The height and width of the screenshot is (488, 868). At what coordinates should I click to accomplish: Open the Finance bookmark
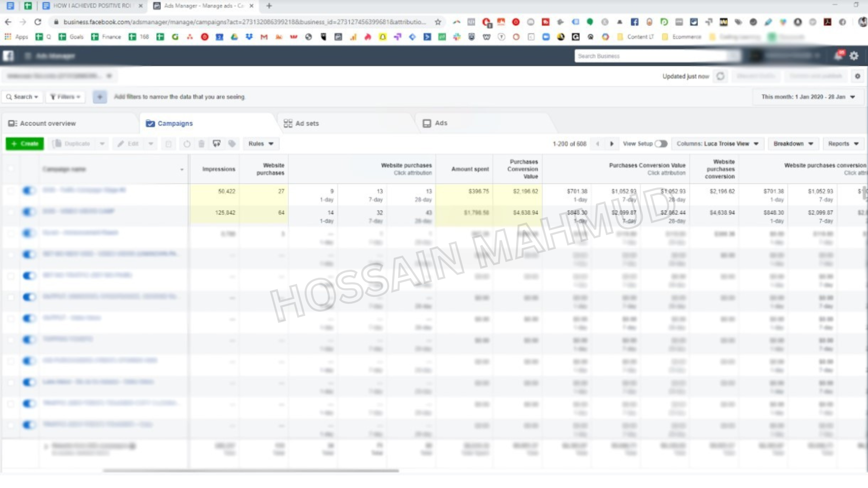106,37
